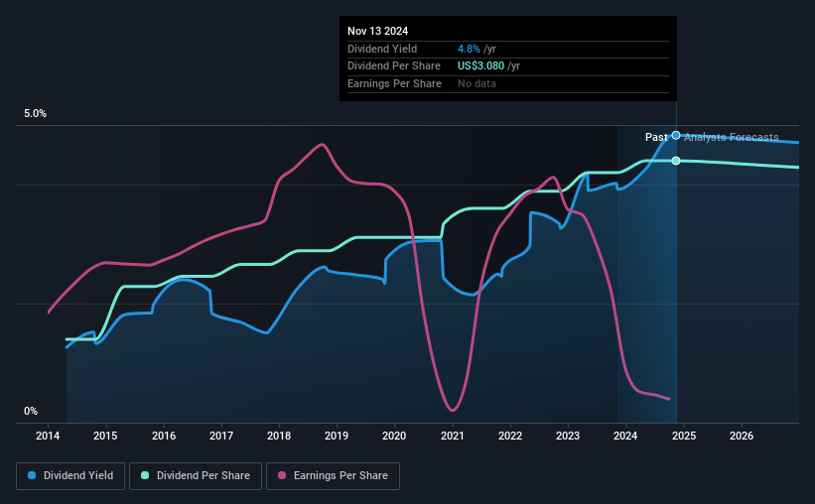This screenshot has width=815, height=504.
Task: Click the 4.8% dividend yield value
Action: tap(469, 49)
